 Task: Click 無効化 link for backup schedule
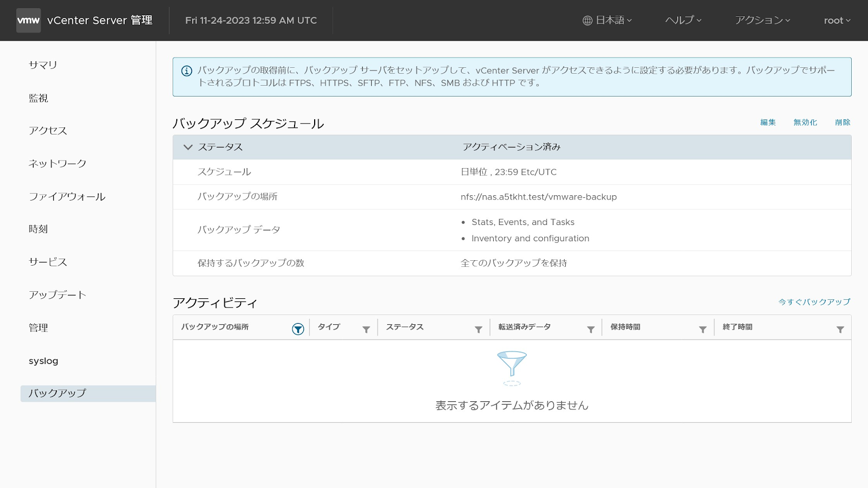pyautogui.click(x=805, y=123)
